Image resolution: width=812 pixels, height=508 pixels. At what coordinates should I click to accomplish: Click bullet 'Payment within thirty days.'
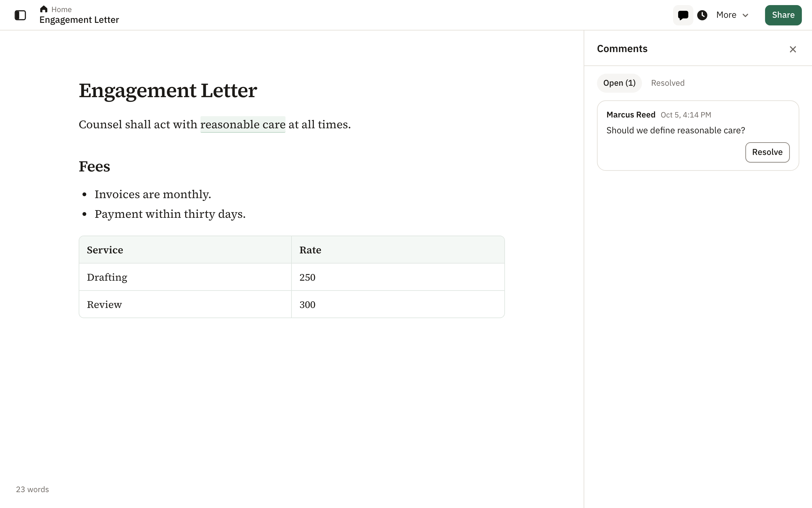(170, 214)
